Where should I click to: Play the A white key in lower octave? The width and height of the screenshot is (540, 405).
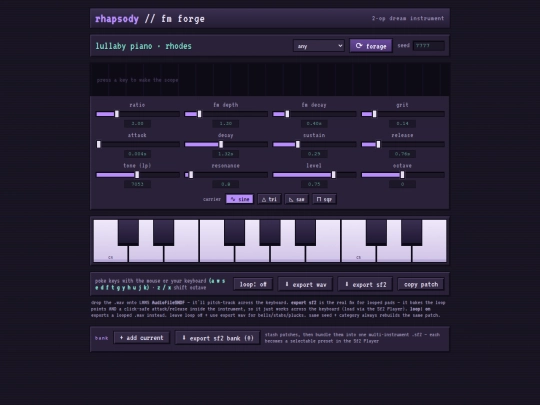click(288, 254)
